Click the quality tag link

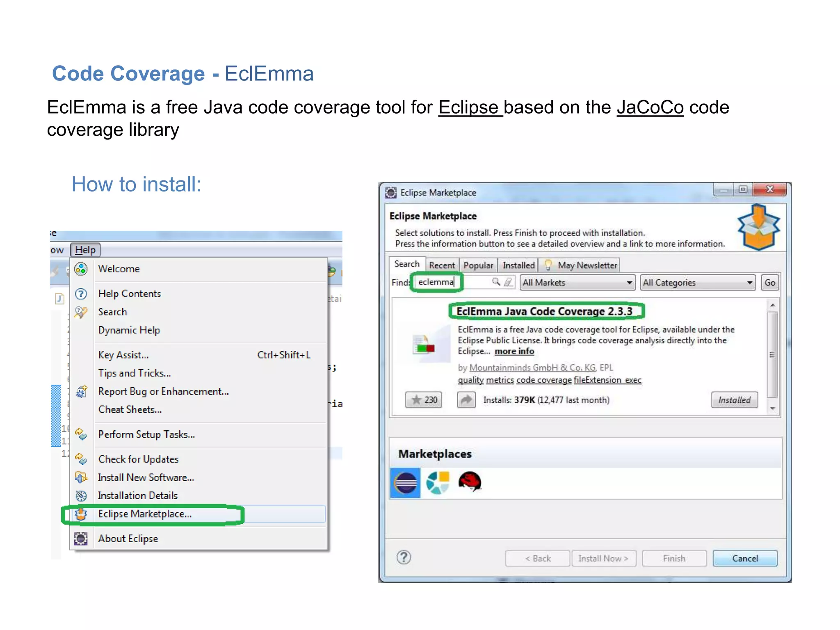coord(471,380)
